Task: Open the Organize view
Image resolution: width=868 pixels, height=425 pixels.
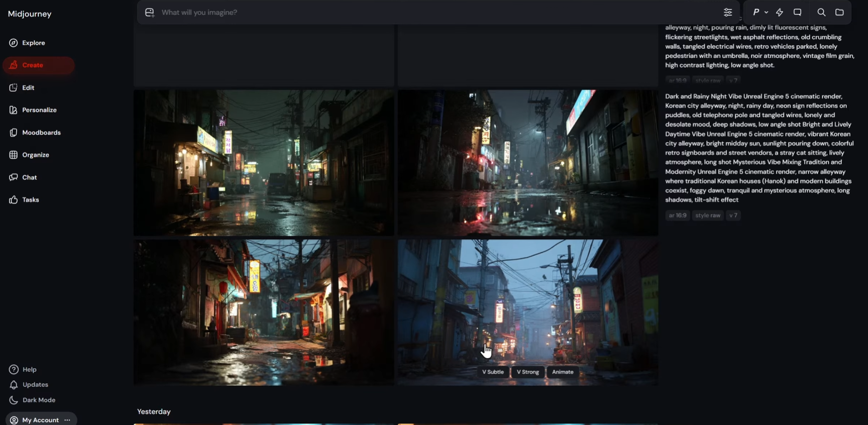Action: point(35,155)
